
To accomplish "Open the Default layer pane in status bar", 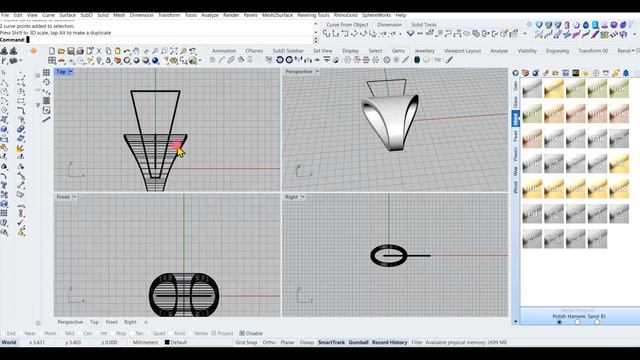I will tap(176, 342).
